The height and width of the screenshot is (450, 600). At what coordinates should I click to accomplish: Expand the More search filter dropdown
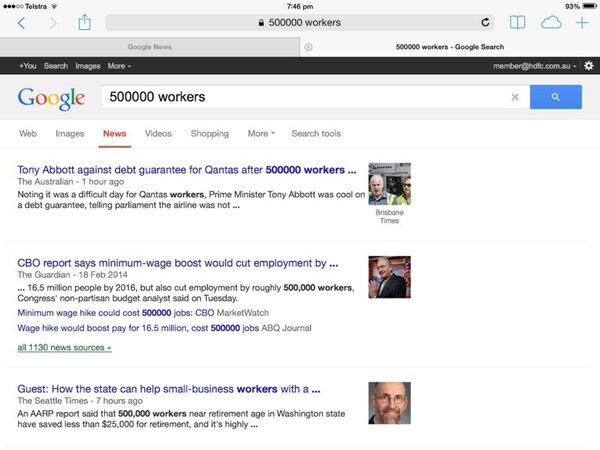pyautogui.click(x=261, y=133)
